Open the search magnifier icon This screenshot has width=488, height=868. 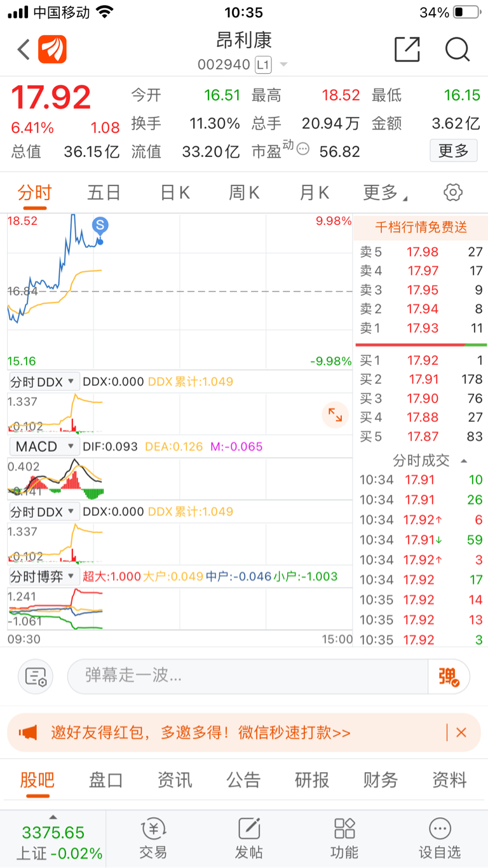click(x=457, y=49)
